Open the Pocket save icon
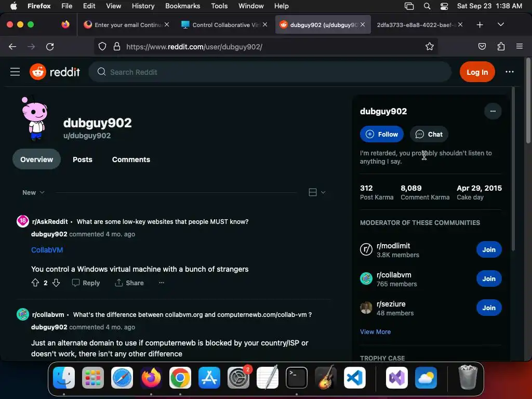The height and width of the screenshot is (399, 532). 482,46
